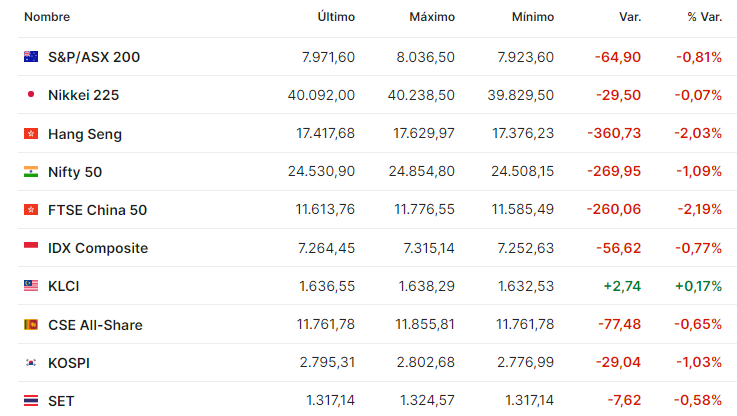
Task: Open the Nikkei 225 index page
Action: click(84, 95)
